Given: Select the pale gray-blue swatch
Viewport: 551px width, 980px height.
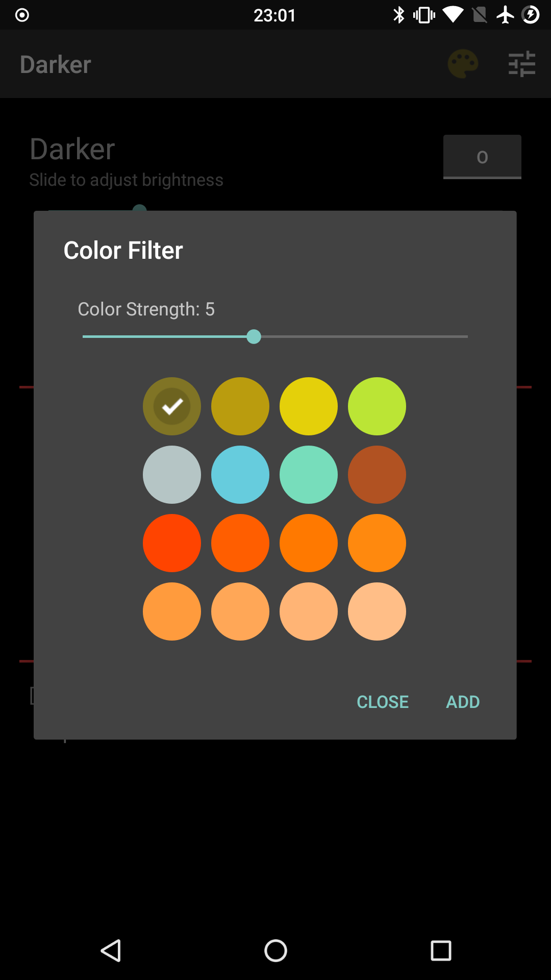Looking at the screenshot, I should click(x=172, y=475).
